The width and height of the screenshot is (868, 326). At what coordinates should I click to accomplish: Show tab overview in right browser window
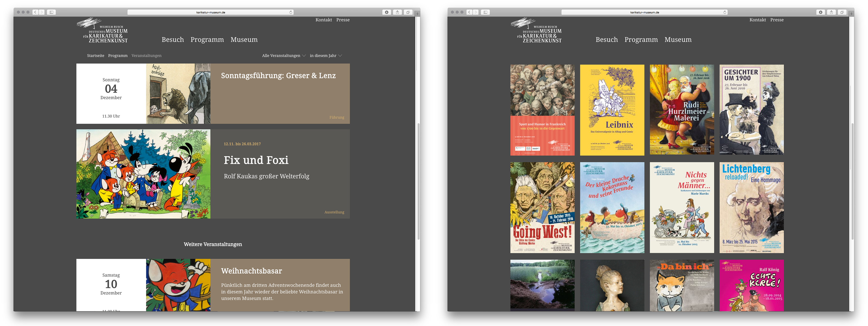(x=842, y=12)
